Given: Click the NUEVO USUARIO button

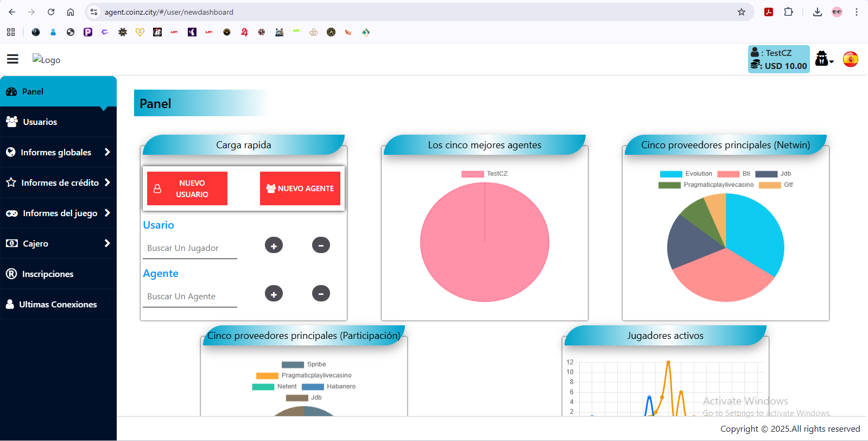Looking at the screenshot, I should 187,188.
